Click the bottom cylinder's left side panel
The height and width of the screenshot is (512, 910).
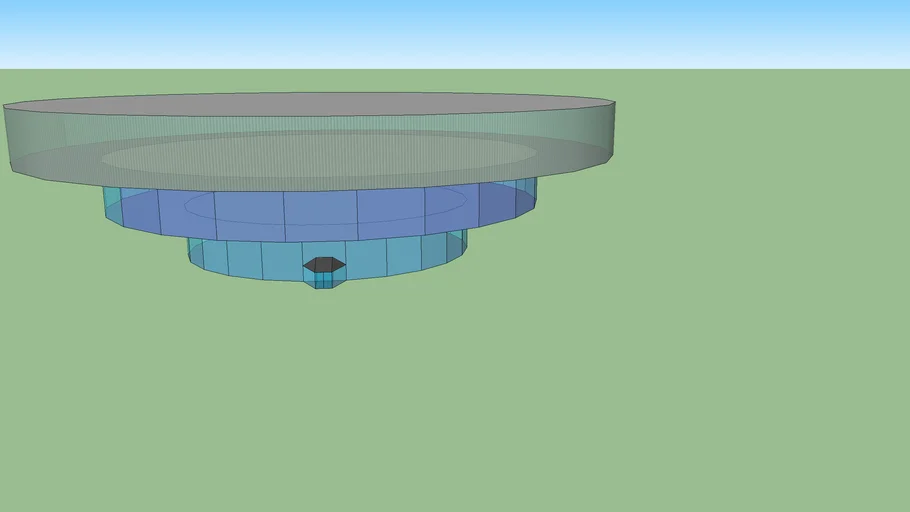pos(198,255)
